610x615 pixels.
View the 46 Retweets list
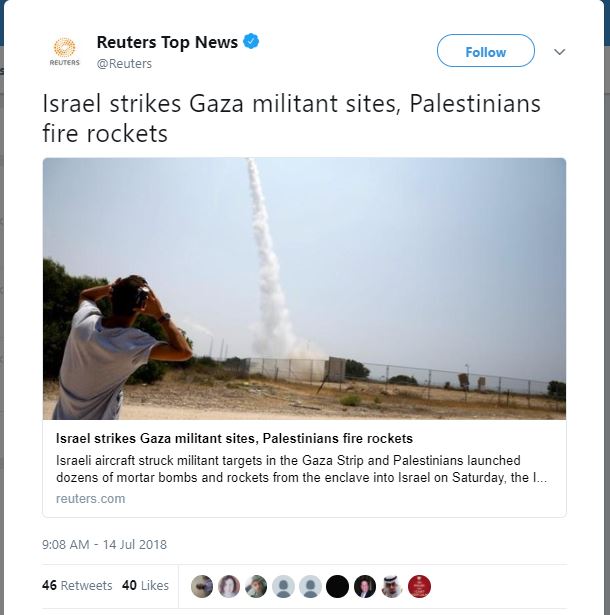click(77, 586)
